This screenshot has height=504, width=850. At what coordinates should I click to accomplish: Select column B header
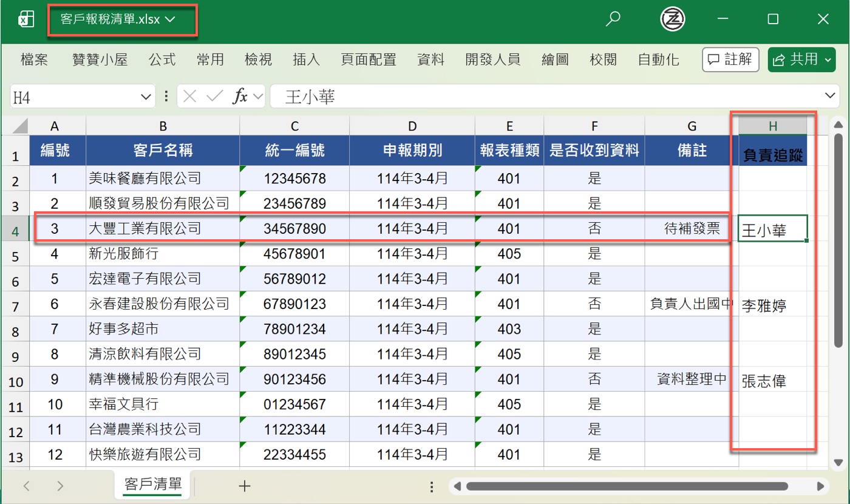point(163,126)
